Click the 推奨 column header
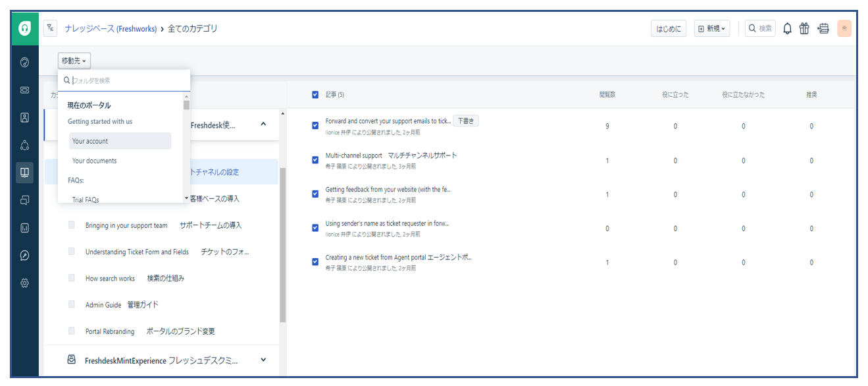 (x=811, y=95)
